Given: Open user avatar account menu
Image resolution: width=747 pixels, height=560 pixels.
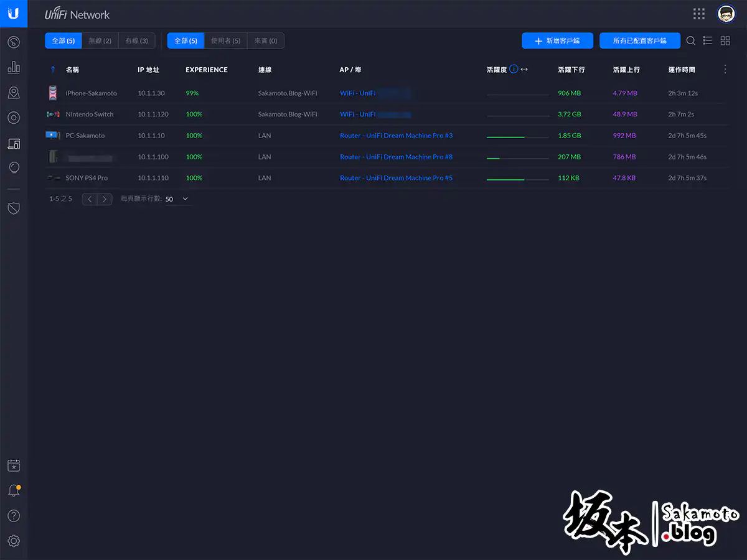Looking at the screenshot, I should (x=726, y=14).
